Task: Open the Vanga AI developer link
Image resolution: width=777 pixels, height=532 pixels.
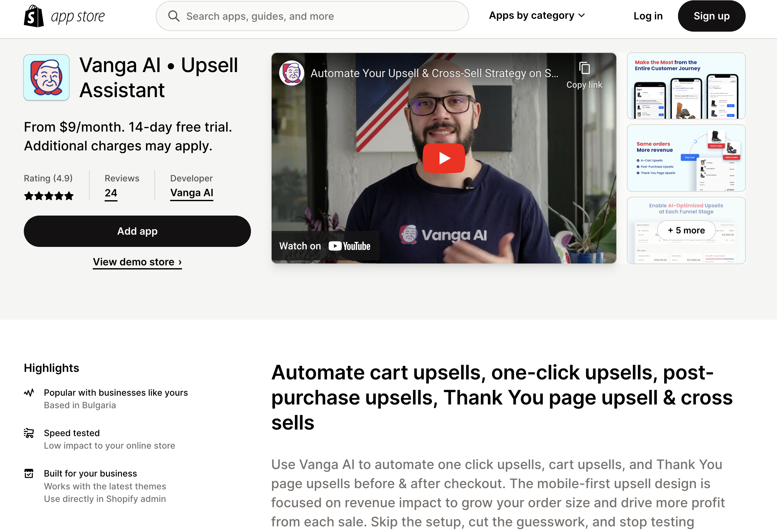Action: tap(191, 193)
